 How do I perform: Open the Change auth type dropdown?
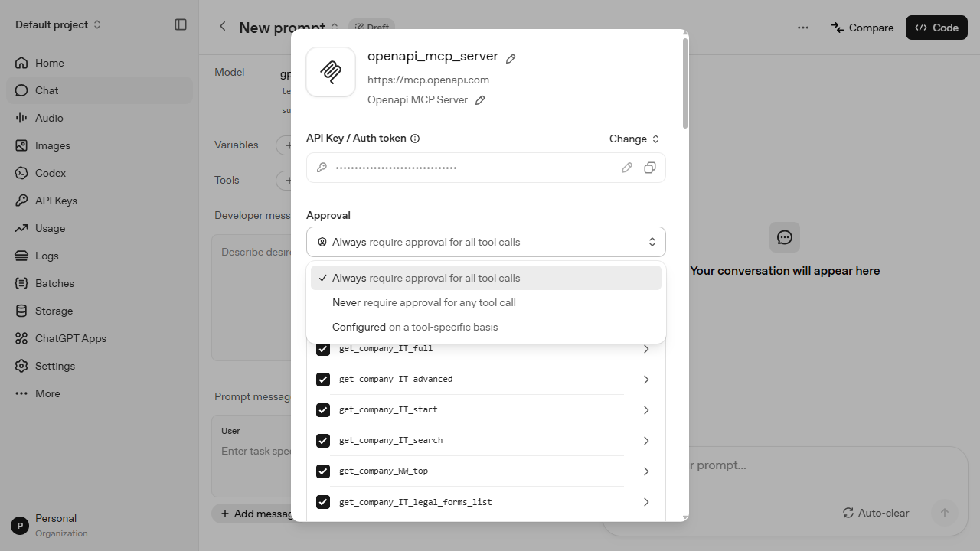point(634,139)
